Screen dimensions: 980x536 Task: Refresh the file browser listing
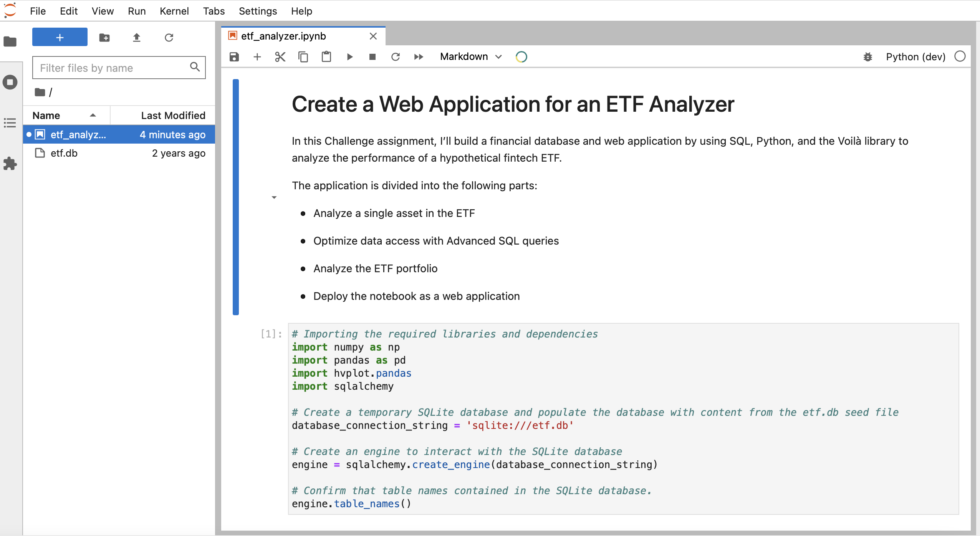[x=169, y=37]
